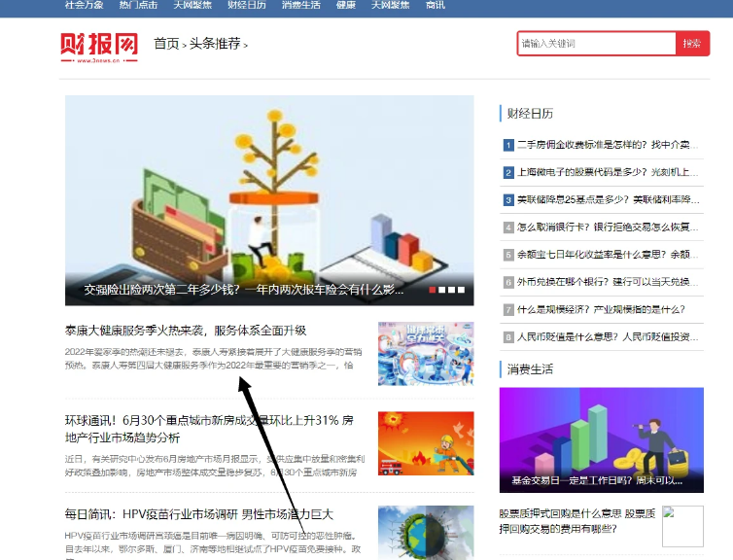
Task: Go to 首页 in breadcrumb
Action: pyautogui.click(x=166, y=44)
